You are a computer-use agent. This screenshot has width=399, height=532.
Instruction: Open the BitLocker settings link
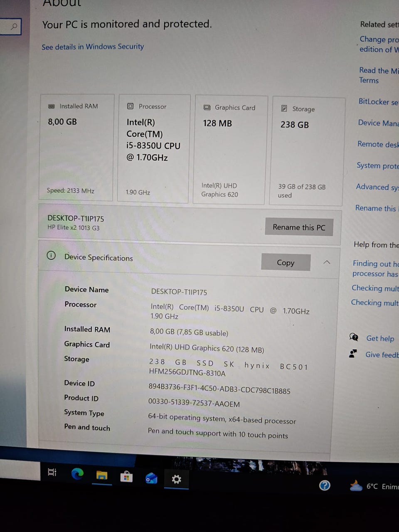(x=378, y=102)
